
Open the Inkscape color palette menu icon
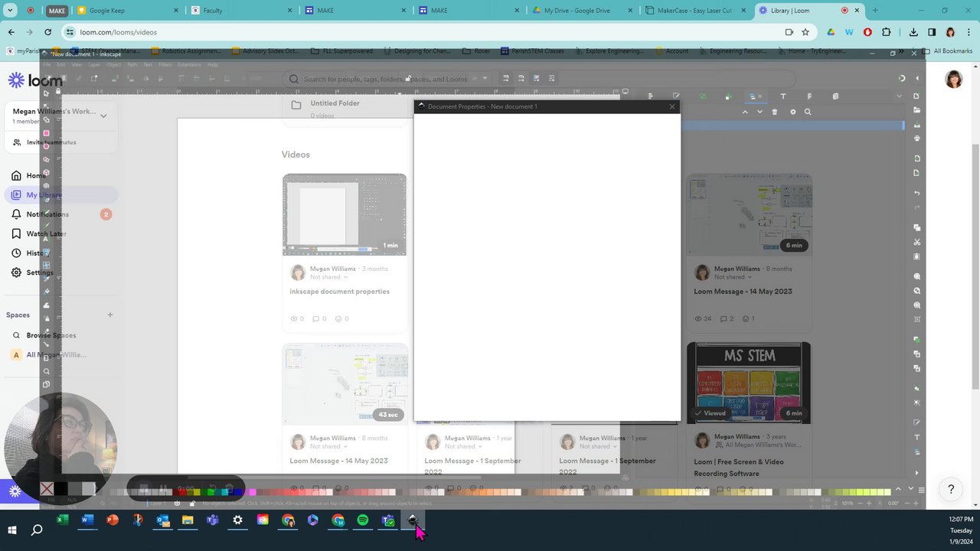point(921,490)
